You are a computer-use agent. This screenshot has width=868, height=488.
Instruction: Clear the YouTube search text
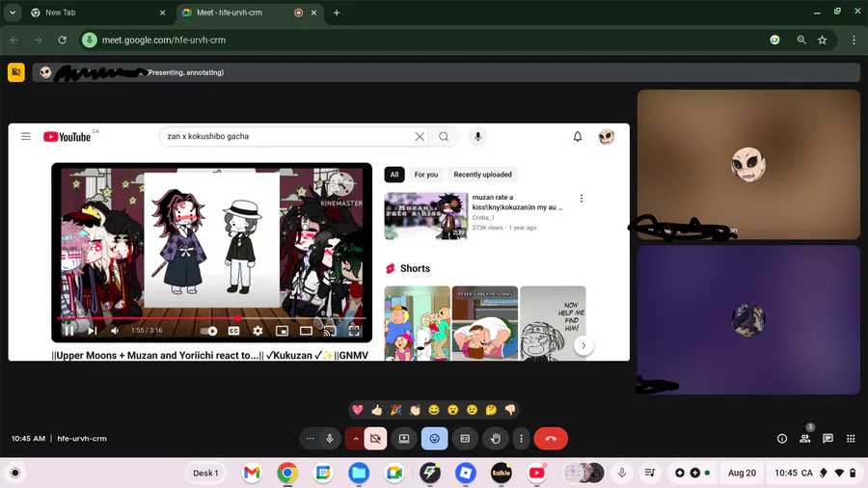(420, 137)
